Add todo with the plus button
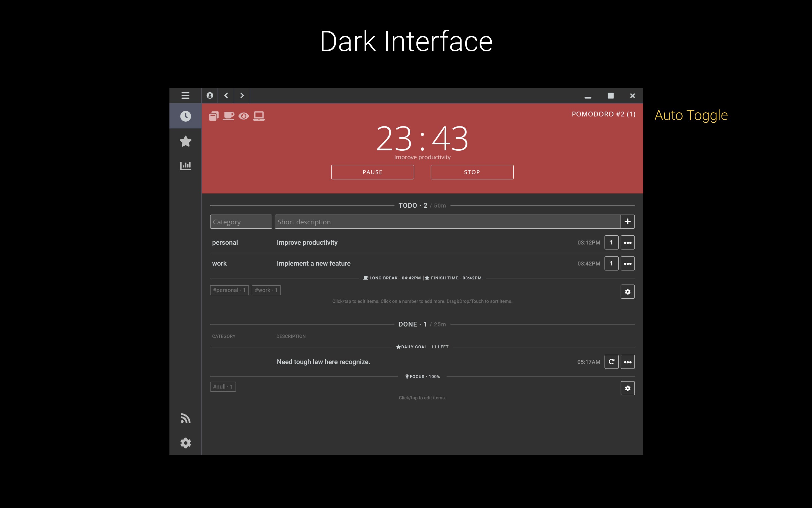Screen dimensions: 812x508 627,222
